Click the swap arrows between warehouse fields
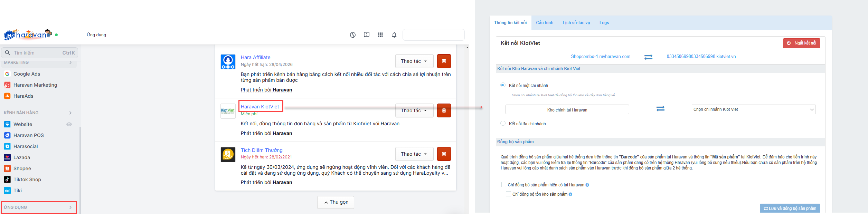868x214 pixels. click(x=660, y=109)
